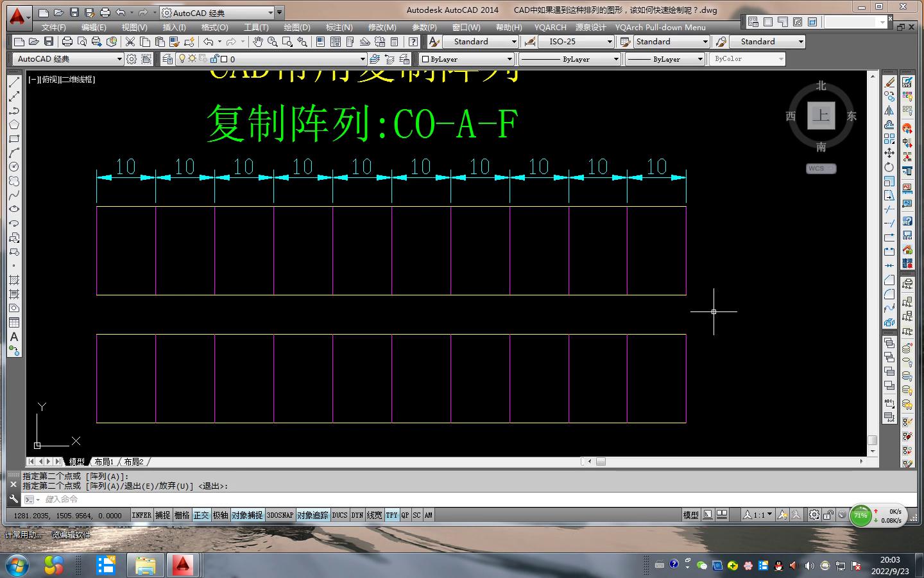Enable 栅格 grid display
Image resolution: width=924 pixels, height=578 pixels.
click(x=182, y=515)
